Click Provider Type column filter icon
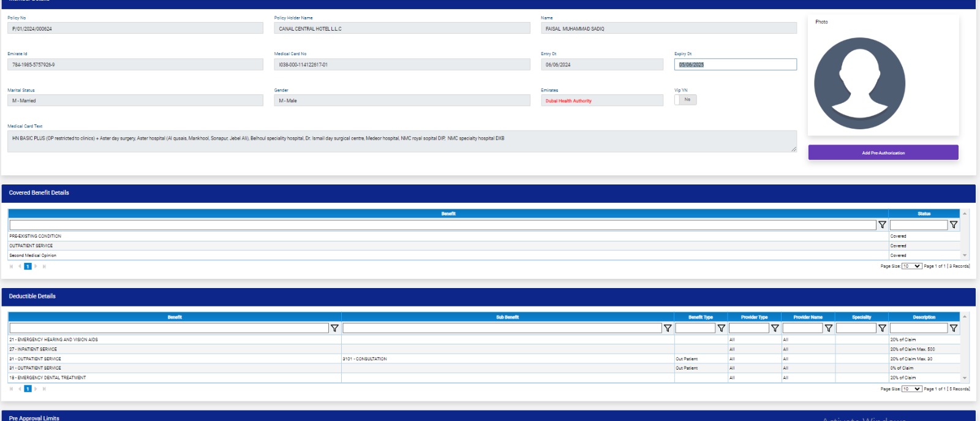Image resolution: width=980 pixels, height=421 pixels. pos(775,328)
